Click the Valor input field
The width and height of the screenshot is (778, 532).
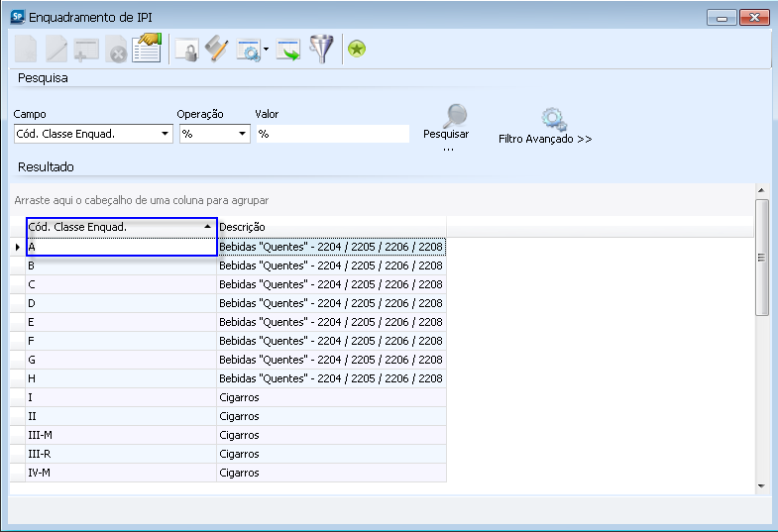click(332, 134)
